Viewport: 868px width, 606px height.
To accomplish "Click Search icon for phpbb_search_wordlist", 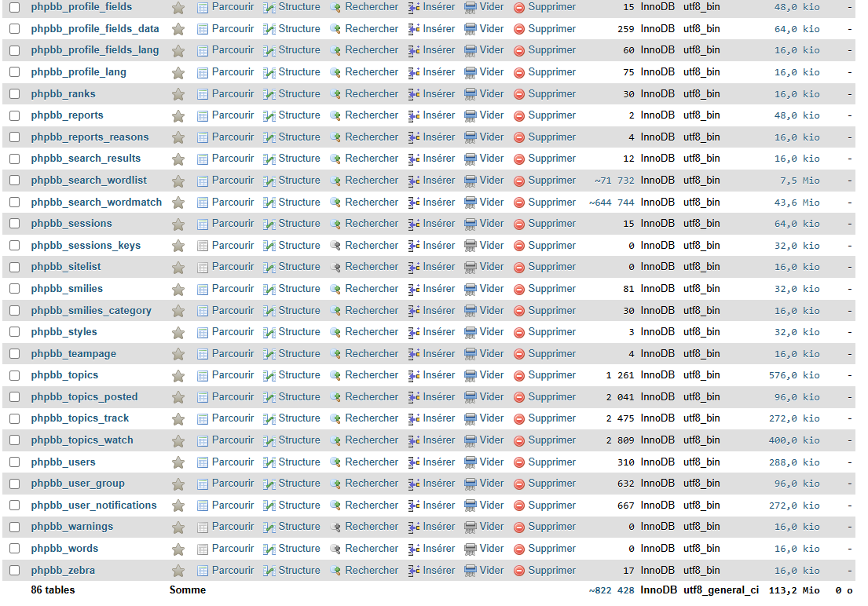I will (x=335, y=181).
